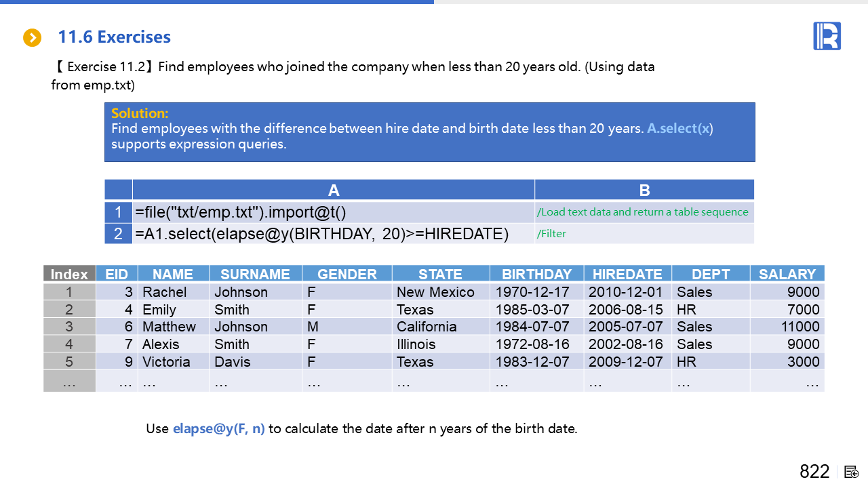Select column B header in the code grid
The image size is (868, 488).
(x=644, y=190)
